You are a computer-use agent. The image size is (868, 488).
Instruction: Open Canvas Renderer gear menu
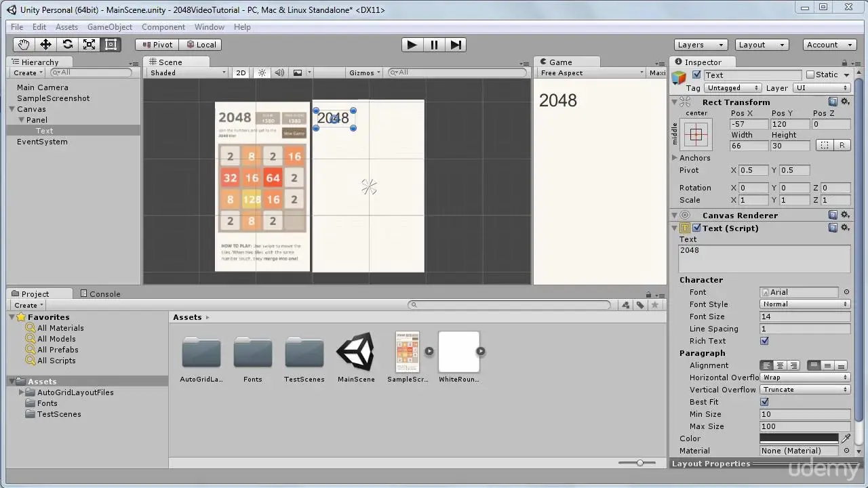point(845,215)
